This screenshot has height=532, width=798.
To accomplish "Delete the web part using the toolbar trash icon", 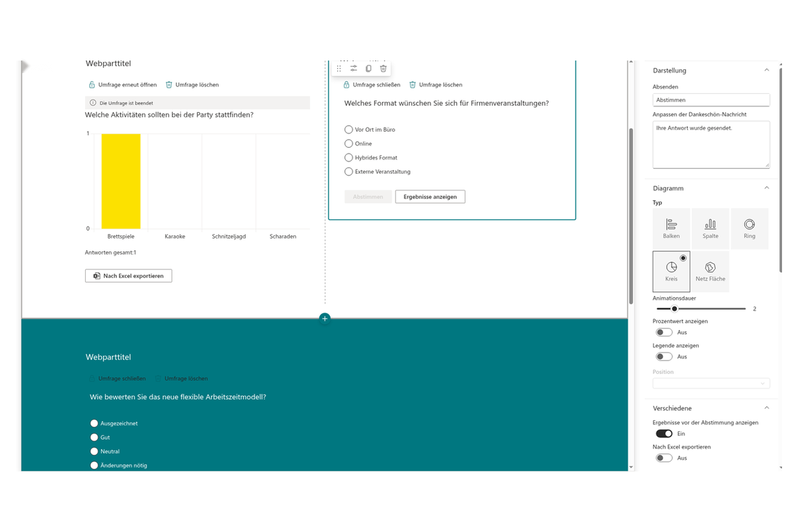I will click(383, 68).
